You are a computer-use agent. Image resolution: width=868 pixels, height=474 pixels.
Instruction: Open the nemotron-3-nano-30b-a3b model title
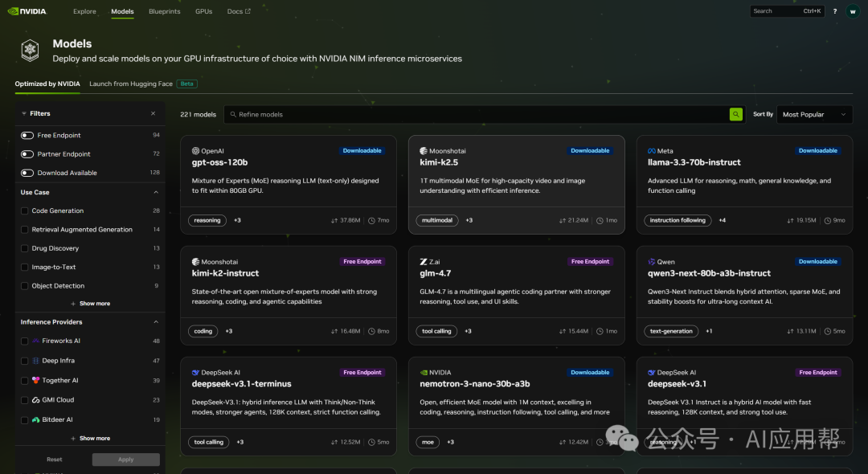point(474,384)
